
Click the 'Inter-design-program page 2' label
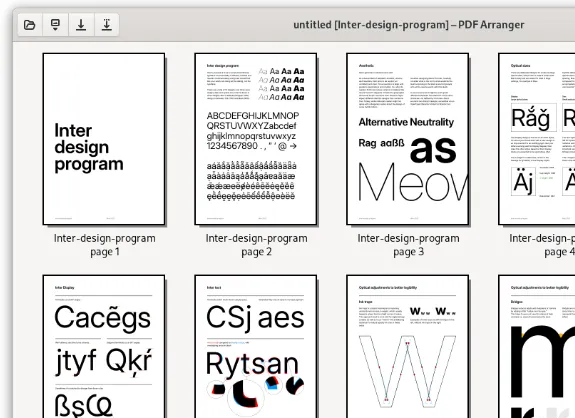click(x=256, y=245)
